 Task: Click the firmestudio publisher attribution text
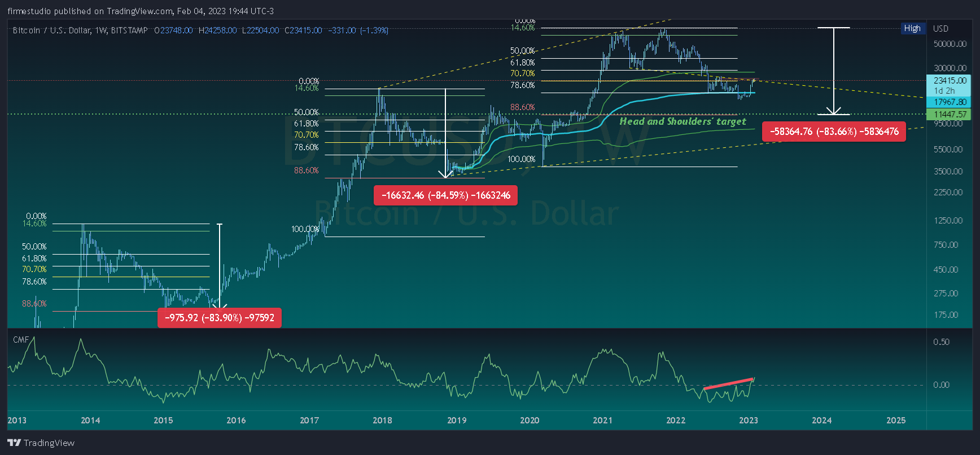pos(141,11)
